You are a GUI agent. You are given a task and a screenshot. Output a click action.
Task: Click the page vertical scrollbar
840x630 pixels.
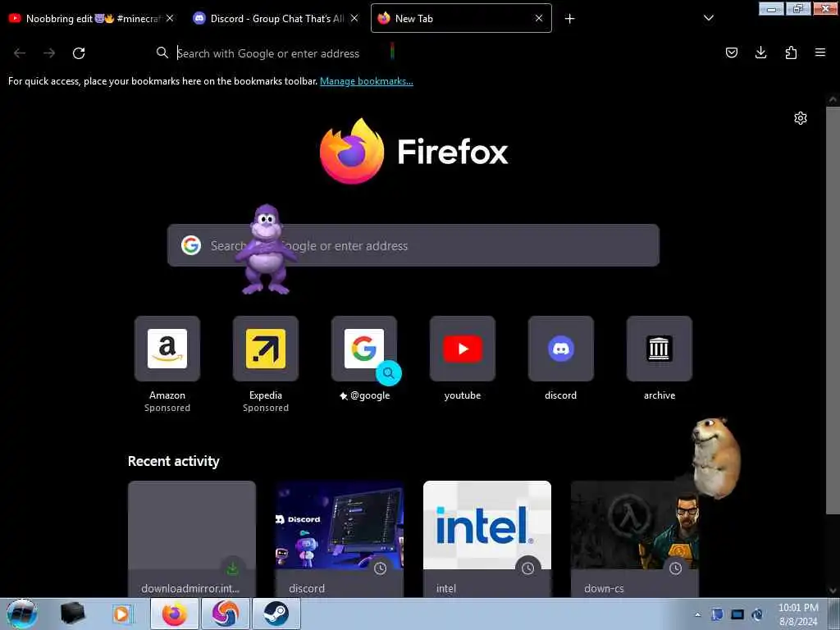point(833,311)
